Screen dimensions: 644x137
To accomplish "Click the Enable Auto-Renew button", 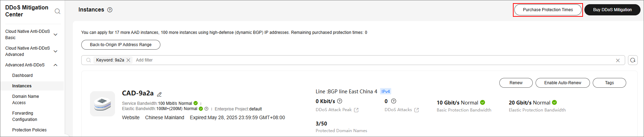I will [x=563, y=83].
